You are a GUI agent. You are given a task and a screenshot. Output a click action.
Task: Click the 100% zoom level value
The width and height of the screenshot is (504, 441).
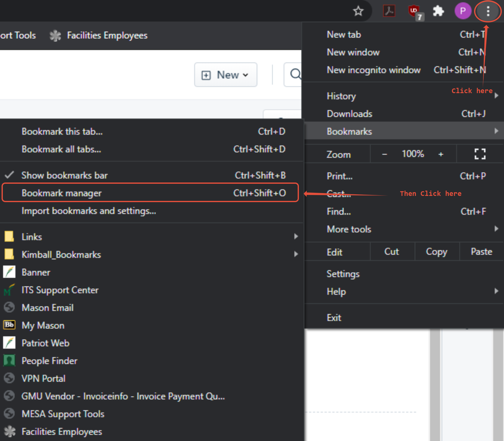pyautogui.click(x=413, y=154)
